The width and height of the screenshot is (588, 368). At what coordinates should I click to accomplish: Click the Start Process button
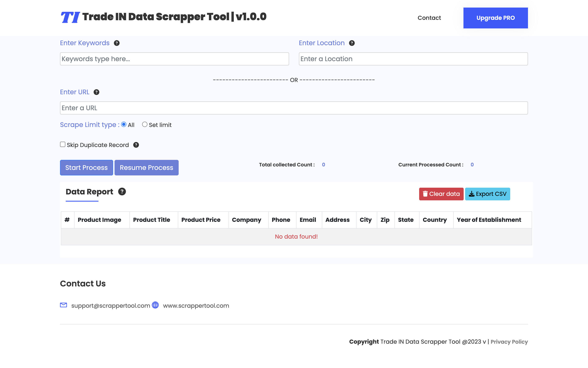(x=87, y=167)
